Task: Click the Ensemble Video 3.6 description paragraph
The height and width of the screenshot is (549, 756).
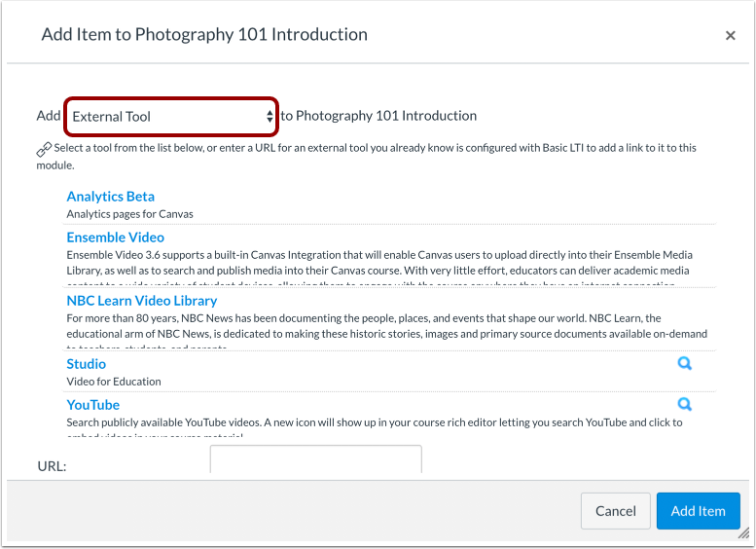Action: click(x=379, y=267)
